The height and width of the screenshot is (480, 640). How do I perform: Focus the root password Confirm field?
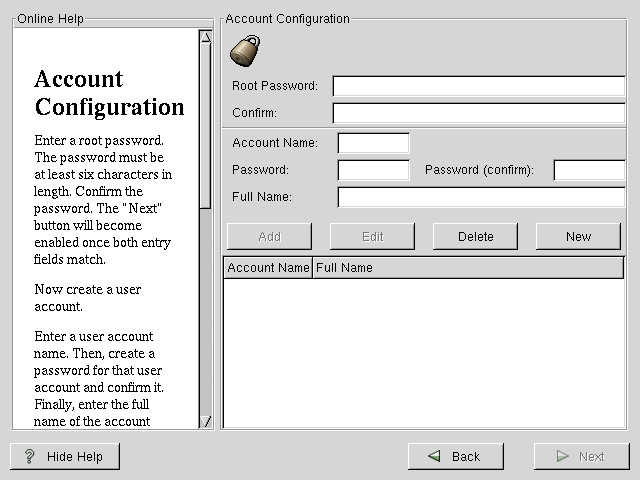tap(478, 113)
